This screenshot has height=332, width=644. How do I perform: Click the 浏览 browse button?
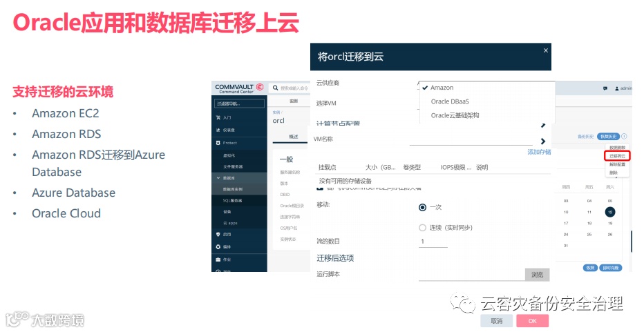[537, 275]
